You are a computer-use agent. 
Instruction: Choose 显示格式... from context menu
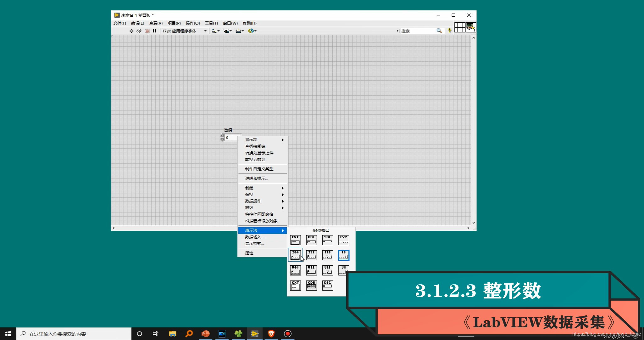coord(263,244)
